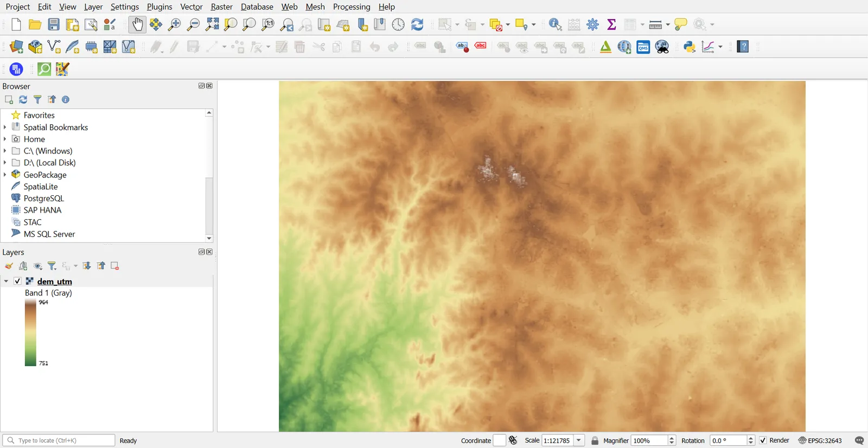Open the Python Console
868x448 pixels.
690,47
